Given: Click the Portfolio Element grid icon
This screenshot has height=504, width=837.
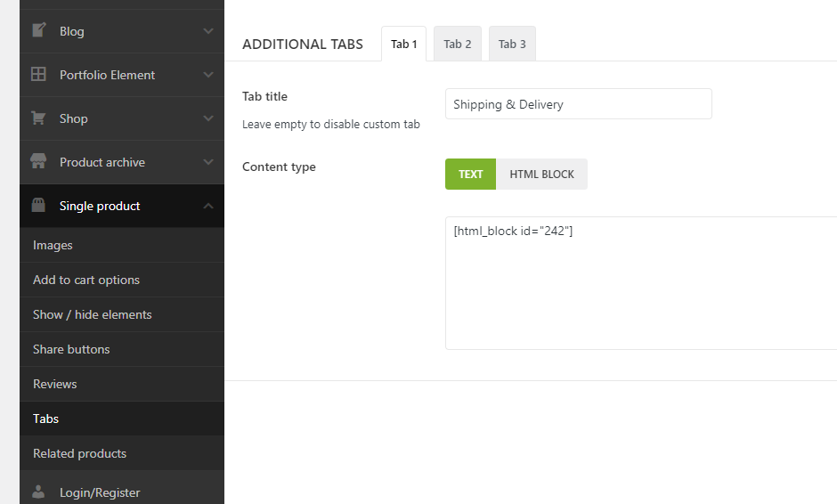Looking at the screenshot, I should tap(38, 75).
